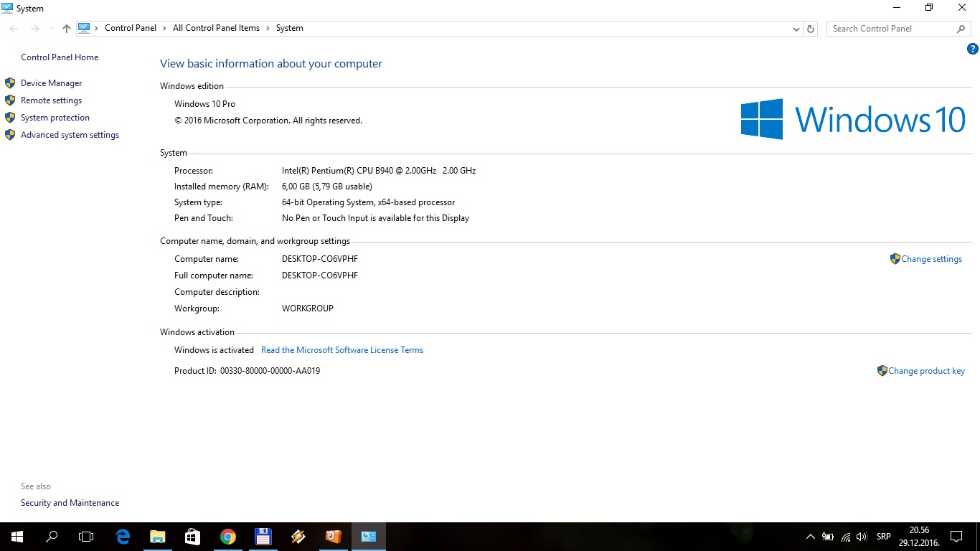Open the orange camera app on the taskbar
The height and width of the screenshot is (551, 980).
click(333, 537)
